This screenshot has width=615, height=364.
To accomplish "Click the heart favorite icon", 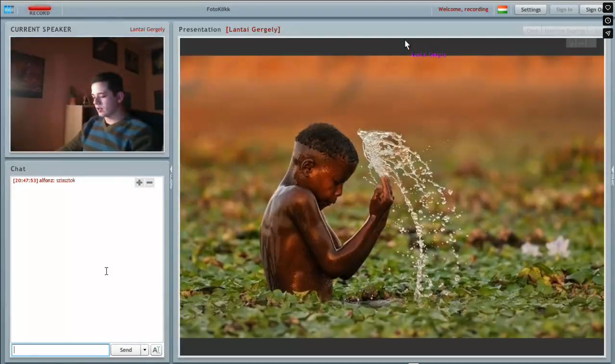I will pos(608,8).
